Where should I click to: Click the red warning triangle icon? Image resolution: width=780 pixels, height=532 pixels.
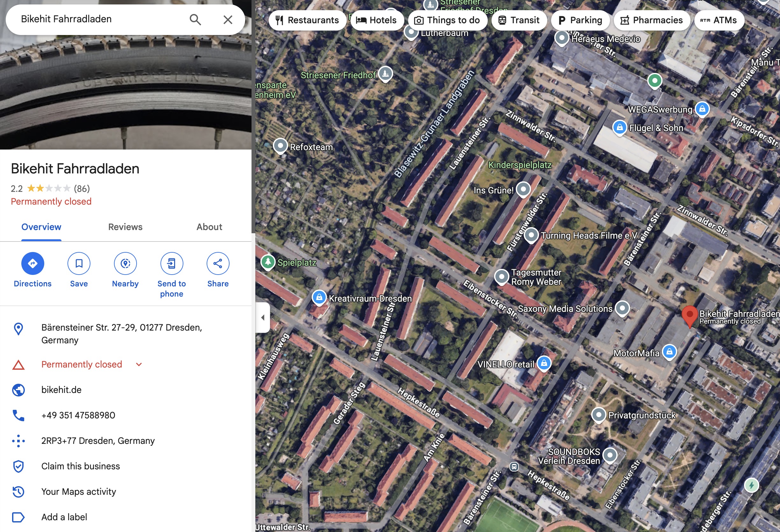point(18,365)
